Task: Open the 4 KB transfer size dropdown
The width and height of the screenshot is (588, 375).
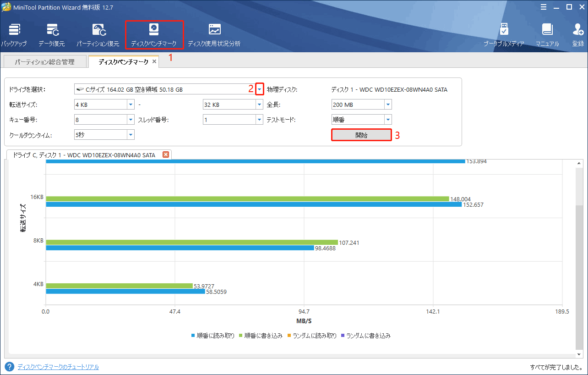Action: 131,105
